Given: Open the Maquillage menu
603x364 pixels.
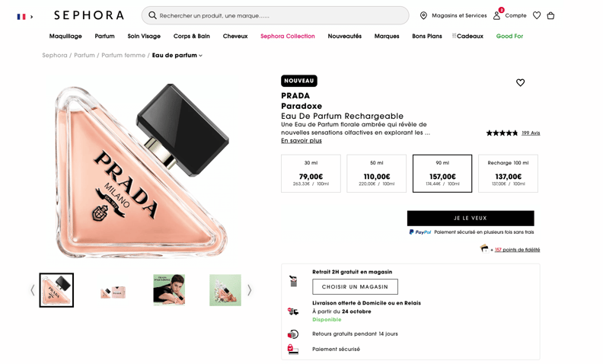Looking at the screenshot, I should click(65, 36).
